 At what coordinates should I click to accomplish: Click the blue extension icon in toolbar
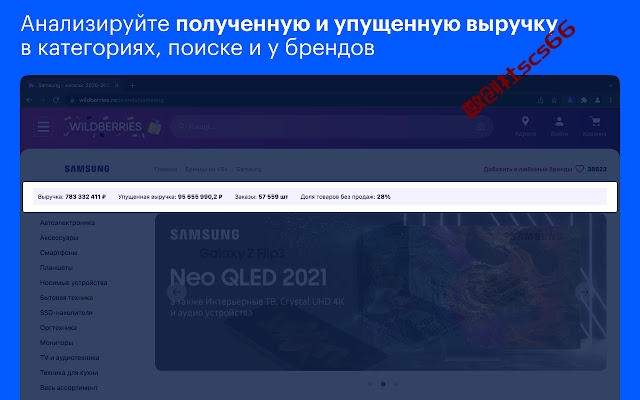click(x=571, y=100)
